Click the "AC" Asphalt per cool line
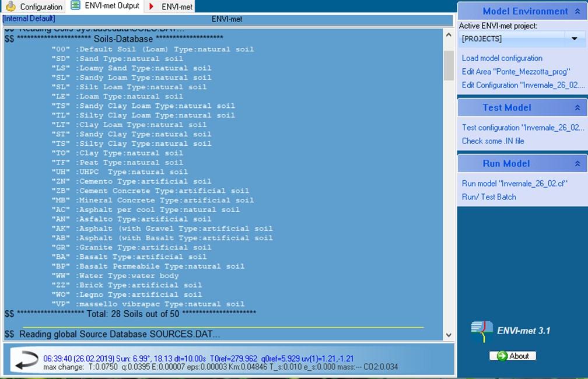This screenshot has width=588, height=379. click(x=145, y=209)
